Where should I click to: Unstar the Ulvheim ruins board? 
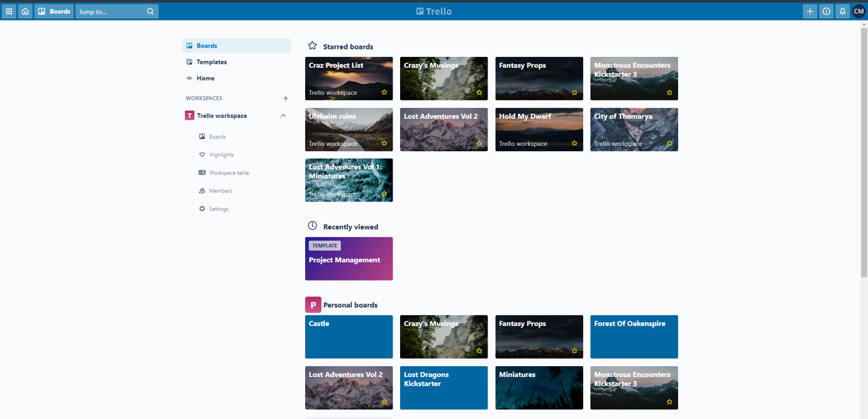(384, 144)
